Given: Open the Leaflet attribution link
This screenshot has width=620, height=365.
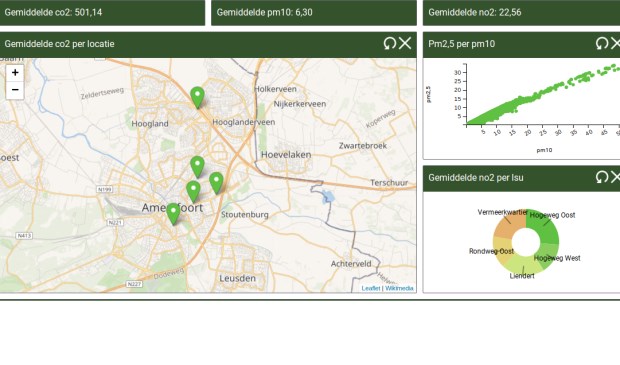Looking at the screenshot, I should (x=370, y=288).
